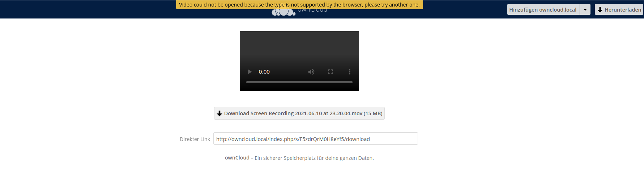Viewport: 644px width, 174px height.
Task: Select the Direkter Link URL field
Action: point(316,139)
